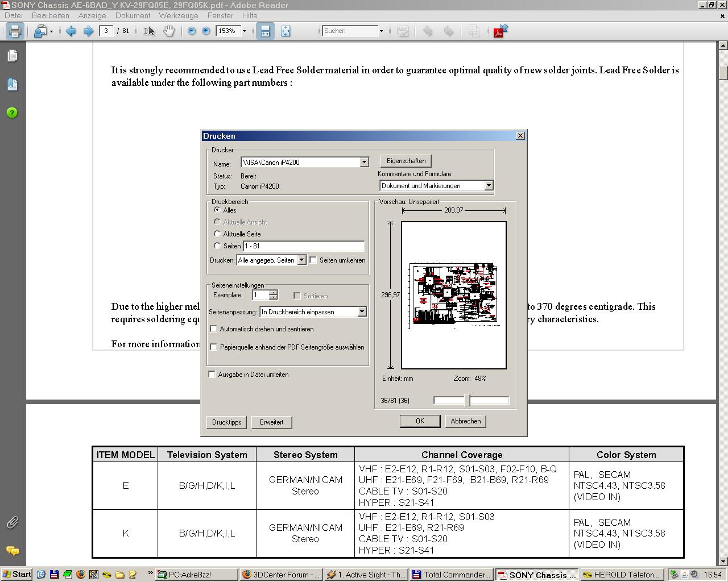Viewport: 728px width, 582px height.
Task: Click the Seiten range input field
Action: point(304,246)
